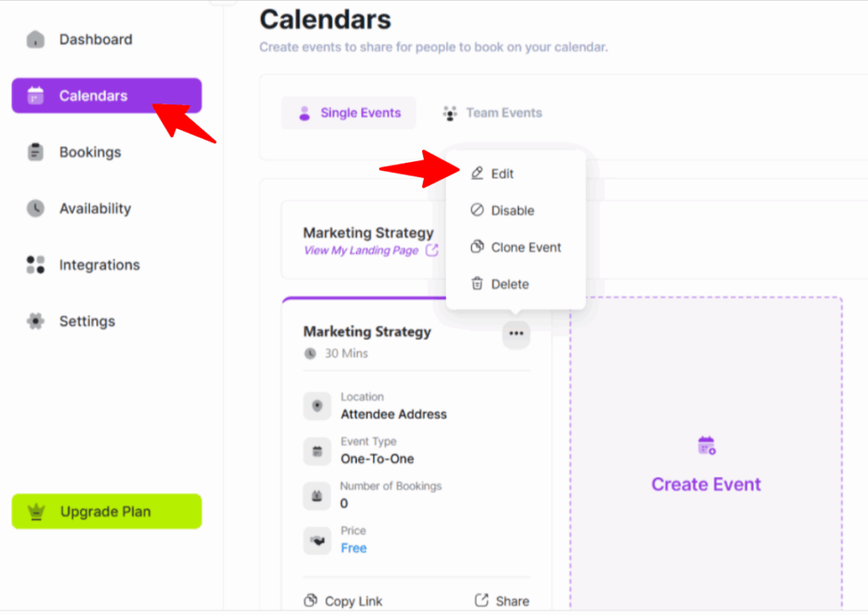
Task: Click the Share arrow icon
Action: click(481, 601)
